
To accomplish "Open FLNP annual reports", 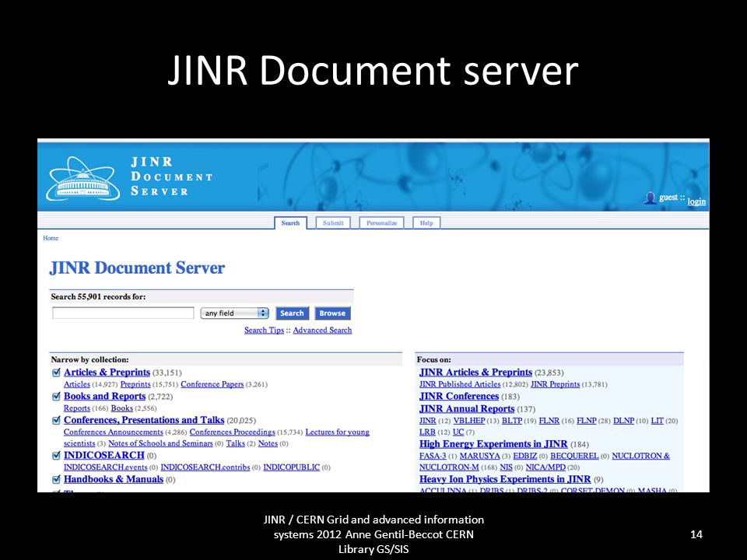I will 587,421.
